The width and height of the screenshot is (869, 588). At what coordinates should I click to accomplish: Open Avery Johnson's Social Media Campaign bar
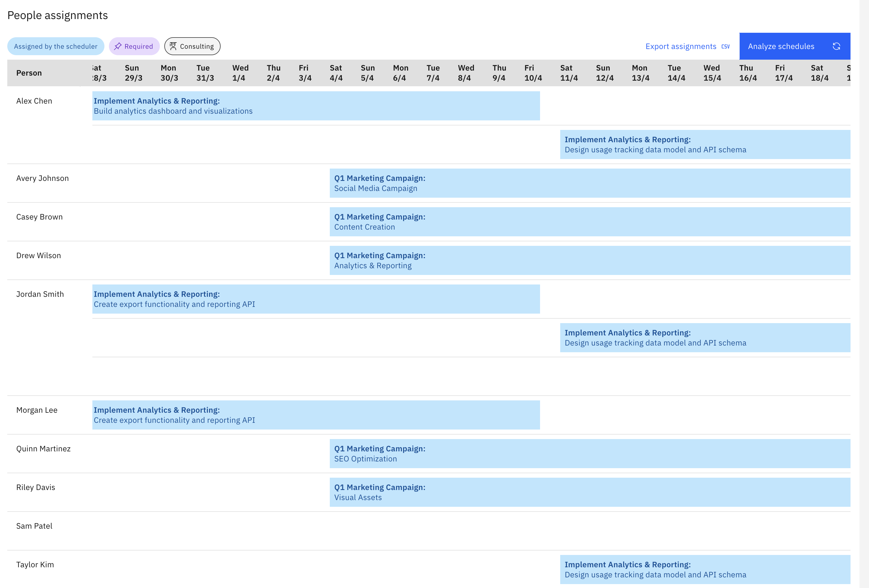pos(590,183)
